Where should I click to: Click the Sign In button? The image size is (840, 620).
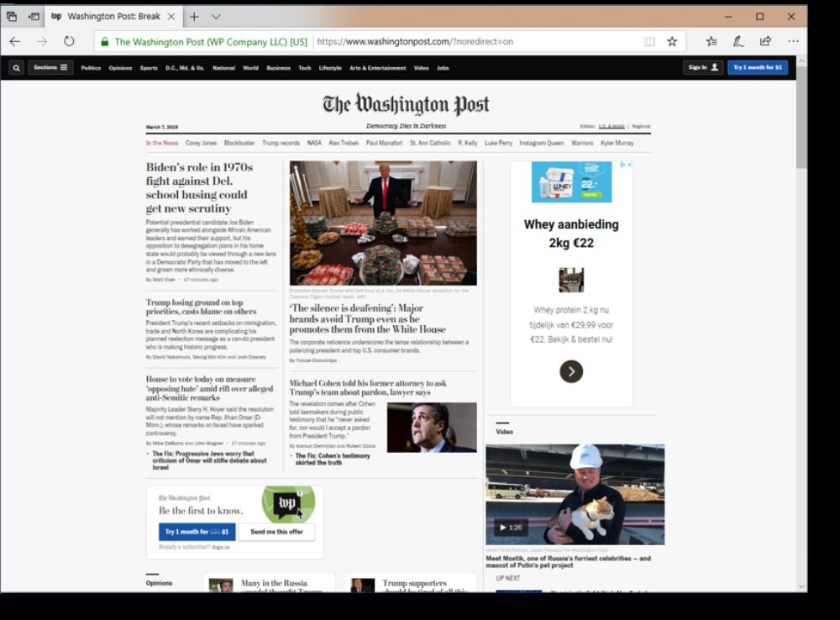(703, 67)
